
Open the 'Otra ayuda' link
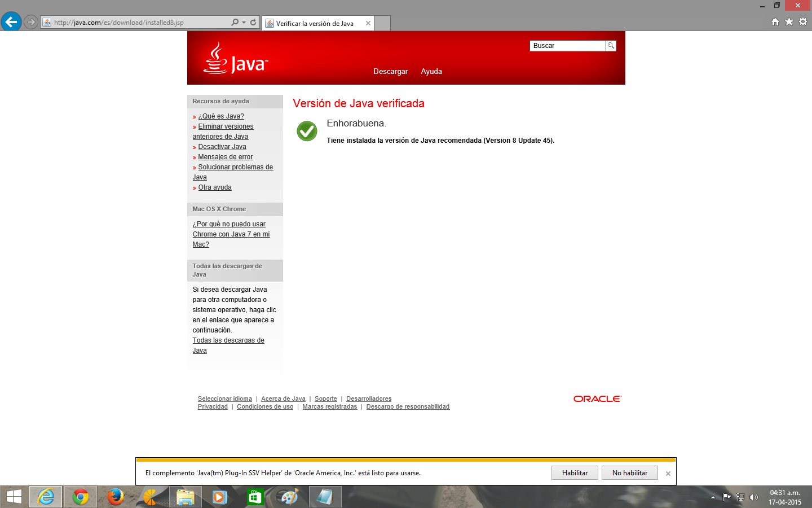point(215,187)
